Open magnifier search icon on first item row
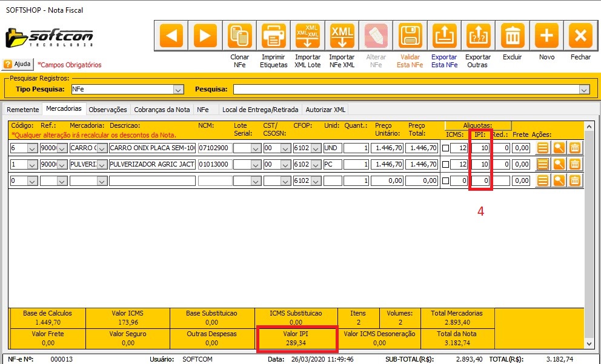Image resolution: width=601 pixels, height=364 pixels. 559,148
